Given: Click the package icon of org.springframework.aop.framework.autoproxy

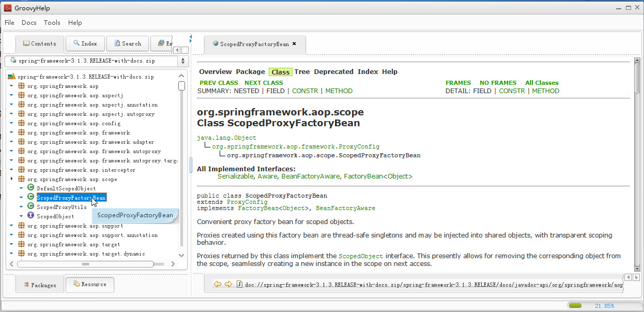Looking at the screenshot, I should (x=21, y=152).
